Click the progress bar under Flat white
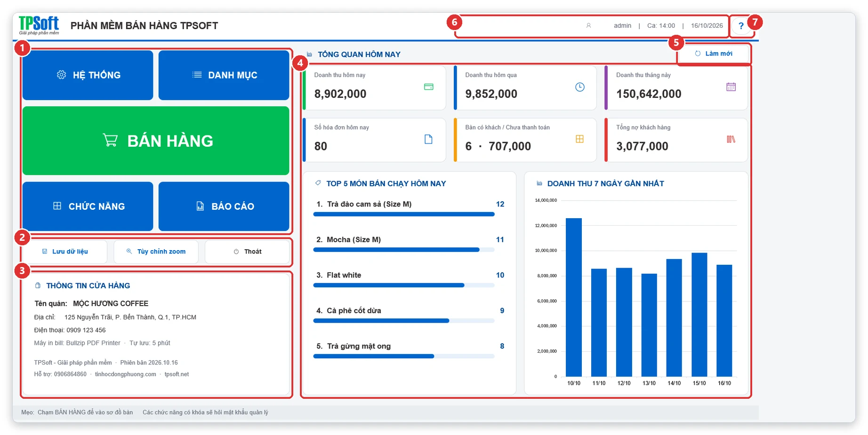 pos(404,285)
